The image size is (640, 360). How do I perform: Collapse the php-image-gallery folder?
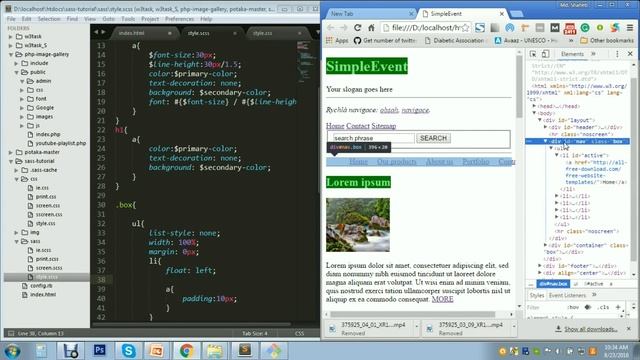(x=11, y=54)
